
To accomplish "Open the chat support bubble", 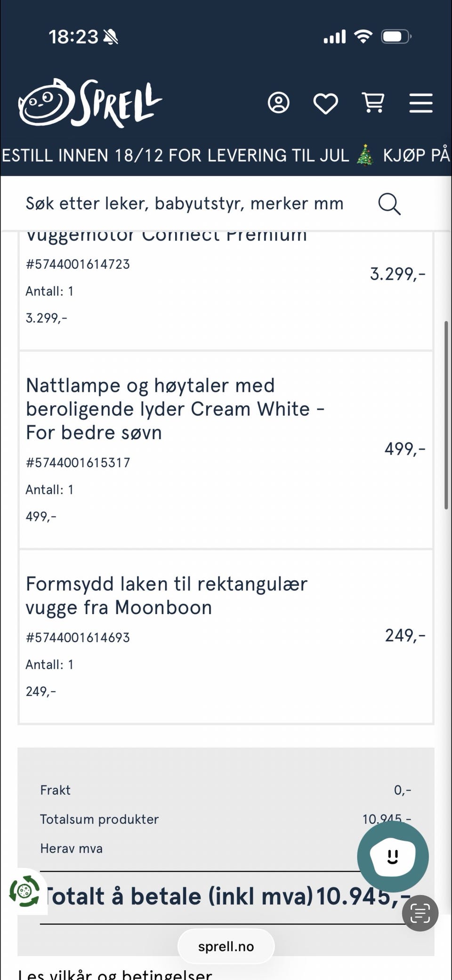I will 393,857.
